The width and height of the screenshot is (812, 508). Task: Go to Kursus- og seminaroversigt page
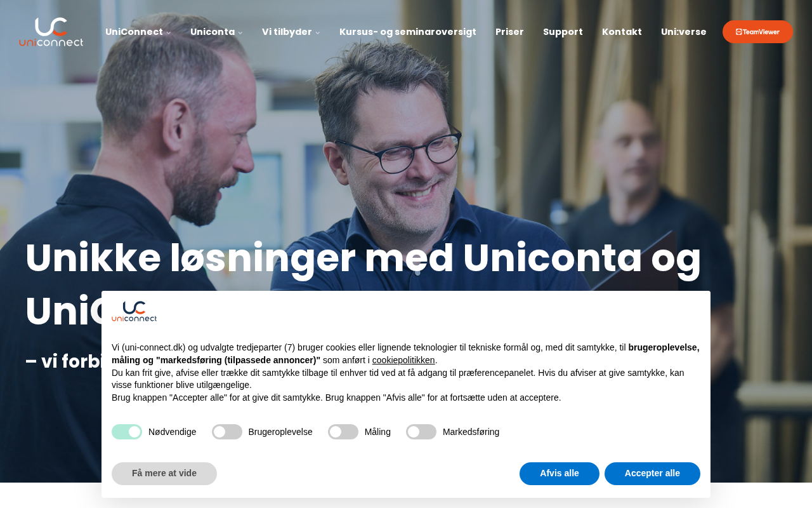[x=408, y=32]
